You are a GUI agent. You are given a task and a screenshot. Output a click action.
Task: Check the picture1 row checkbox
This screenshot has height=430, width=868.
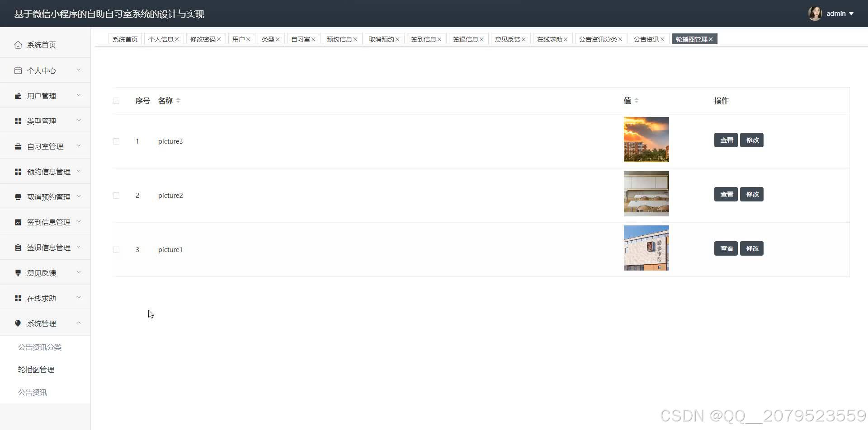tap(116, 250)
